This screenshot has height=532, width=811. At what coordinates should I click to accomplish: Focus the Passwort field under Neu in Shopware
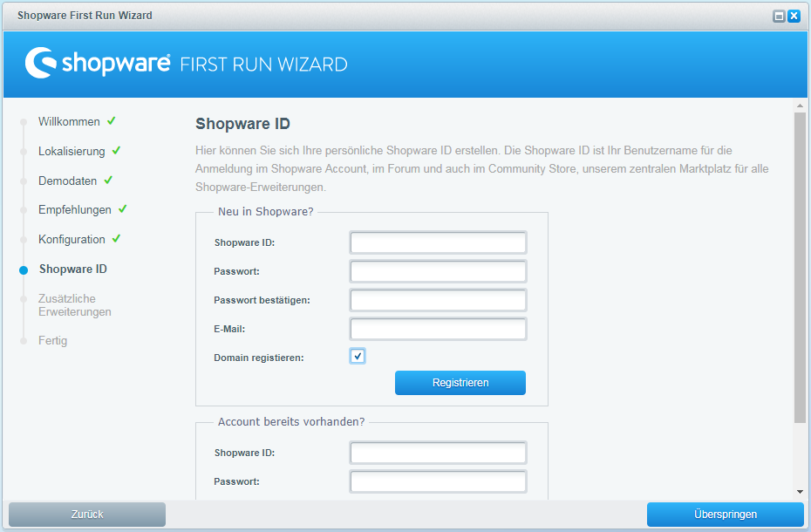pyautogui.click(x=438, y=271)
